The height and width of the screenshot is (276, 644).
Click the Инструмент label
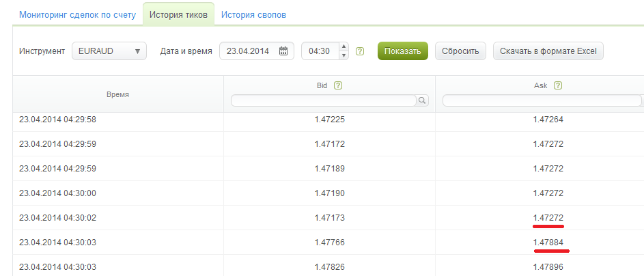click(42, 51)
